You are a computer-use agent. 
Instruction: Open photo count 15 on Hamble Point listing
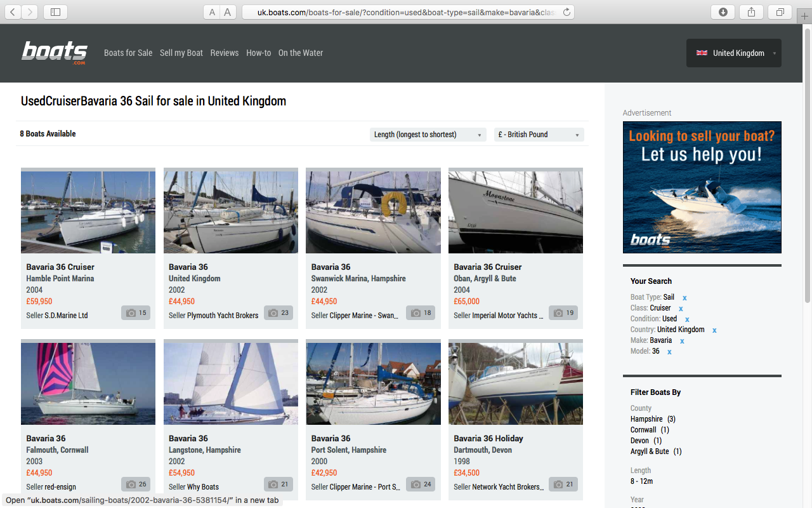click(136, 313)
